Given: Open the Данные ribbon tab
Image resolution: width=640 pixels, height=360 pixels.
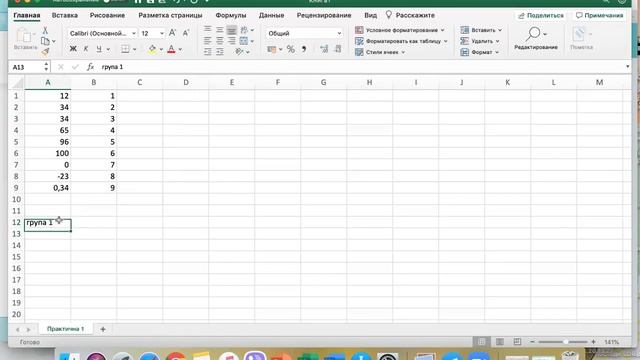Looking at the screenshot, I should point(271,16).
